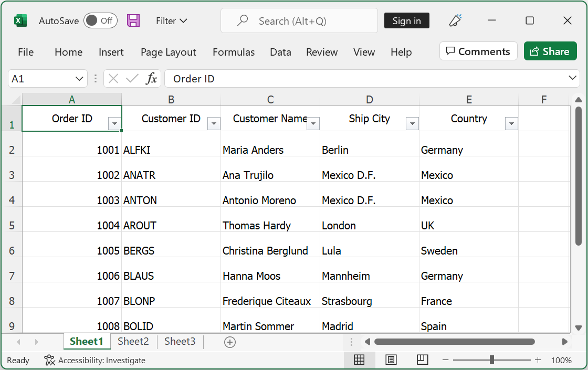This screenshot has height=370, width=588.
Task: Select cell containing BLAUS
Action: (171, 270)
